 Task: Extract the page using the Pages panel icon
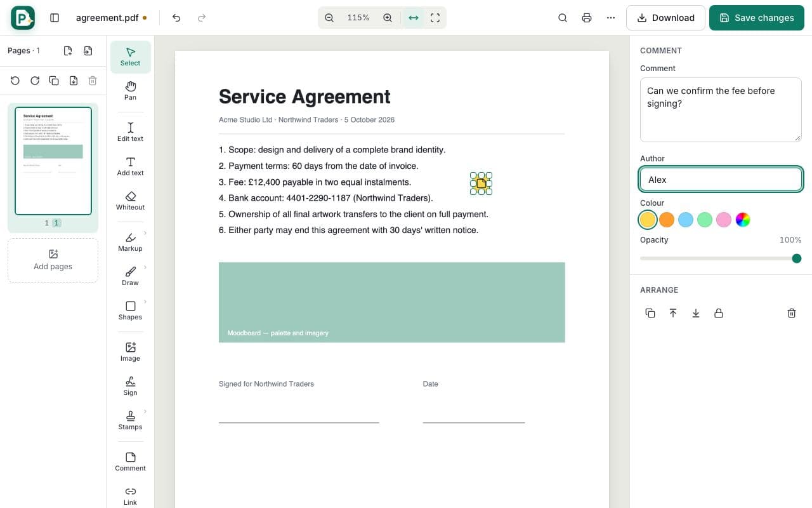74,81
